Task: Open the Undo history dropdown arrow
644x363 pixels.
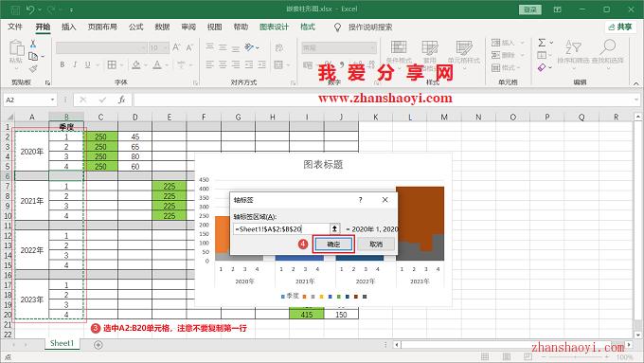Action: [x=40, y=9]
